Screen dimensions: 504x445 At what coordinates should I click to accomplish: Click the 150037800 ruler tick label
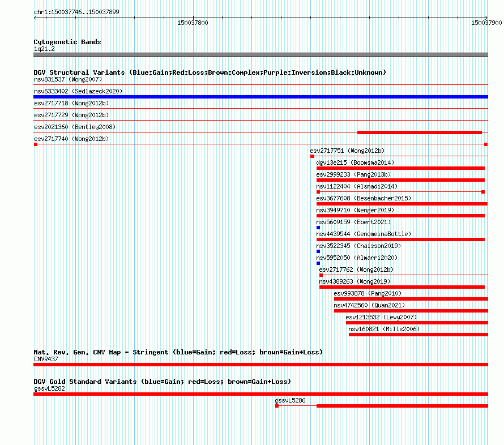pyautogui.click(x=193, y=23)
